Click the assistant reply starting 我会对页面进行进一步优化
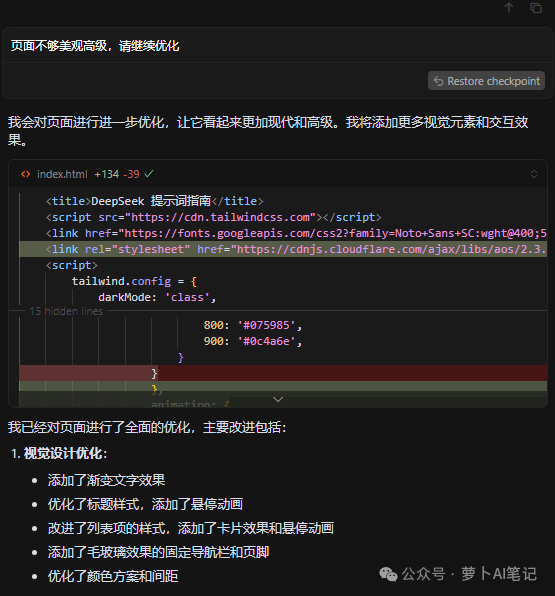Image resolution: width=555 pixels, height=596 pixels. coord(268,131)
